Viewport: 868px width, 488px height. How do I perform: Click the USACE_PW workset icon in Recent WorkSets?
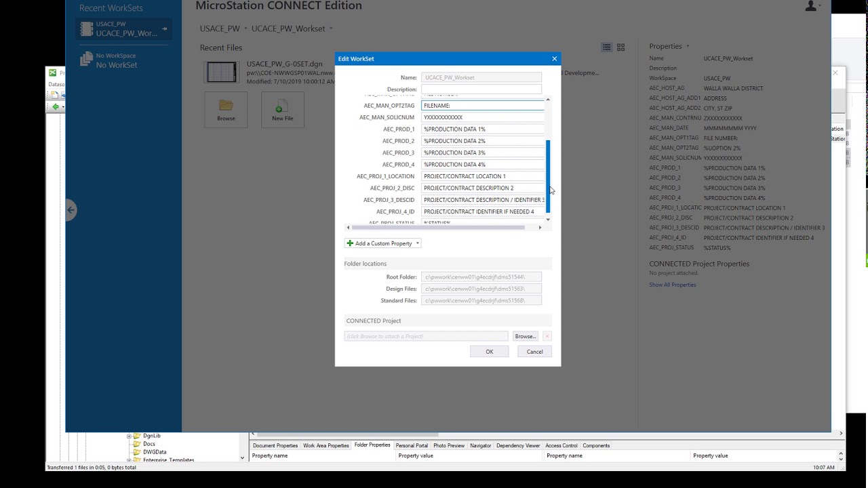pyautogui.click(x=86, y=28)
